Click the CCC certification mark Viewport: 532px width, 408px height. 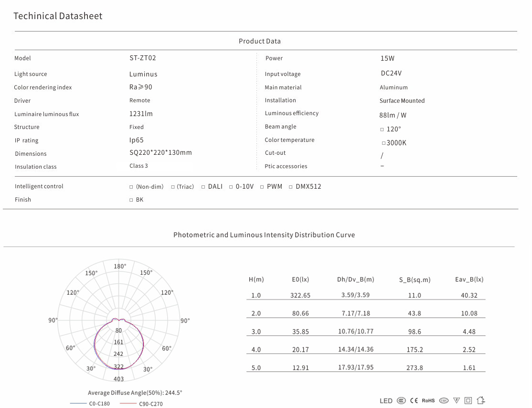click(402, 401)
